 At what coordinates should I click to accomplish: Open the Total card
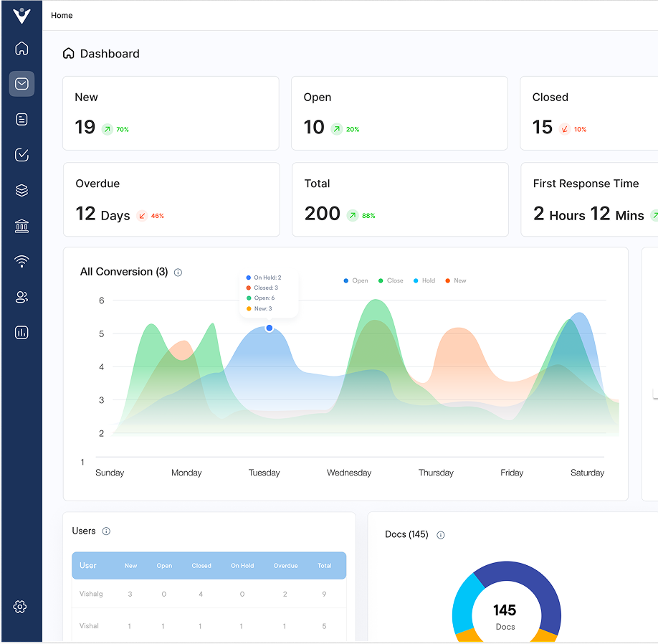click(x=400, y=199)
